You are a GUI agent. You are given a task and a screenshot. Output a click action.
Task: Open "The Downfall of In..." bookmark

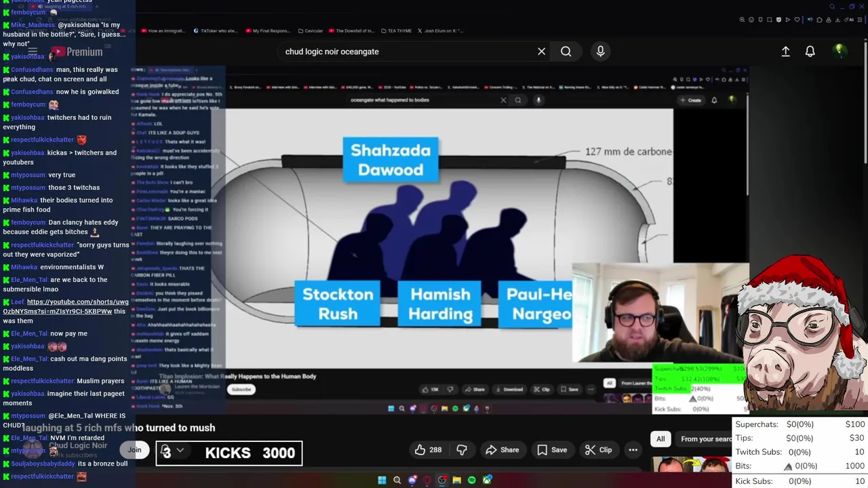tap(353, 30)
